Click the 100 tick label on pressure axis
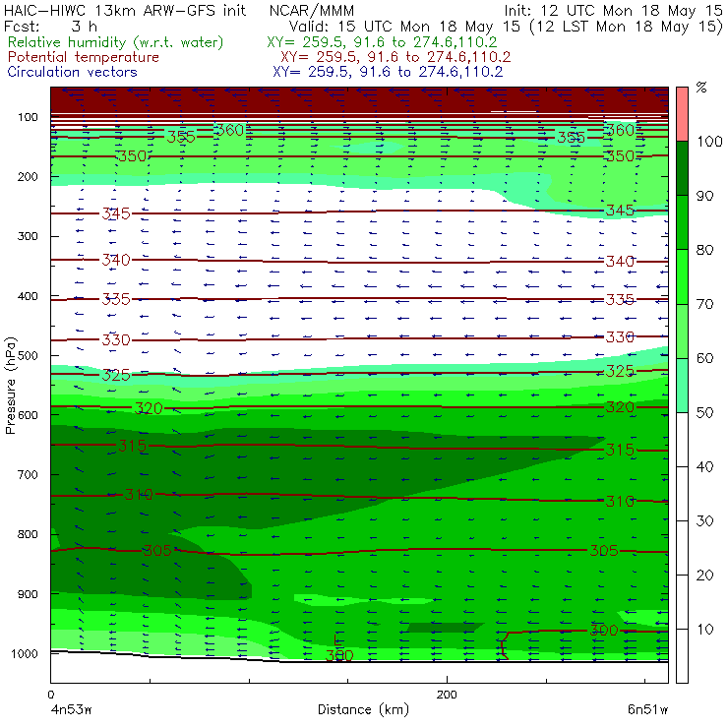The height and width of the screenshot is (728, 728). (x=28, y=117)
